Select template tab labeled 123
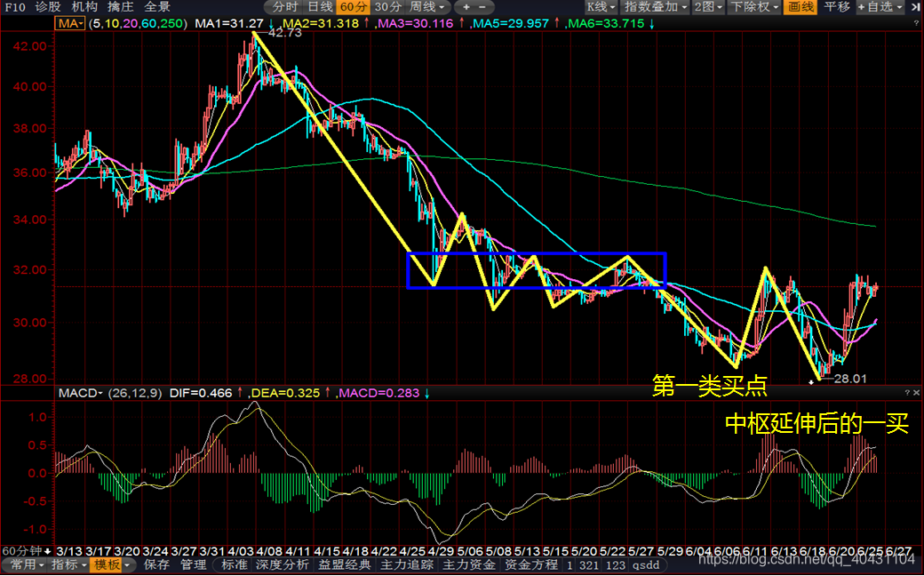The height and width of the screenshot is (576, 924). 615,564
